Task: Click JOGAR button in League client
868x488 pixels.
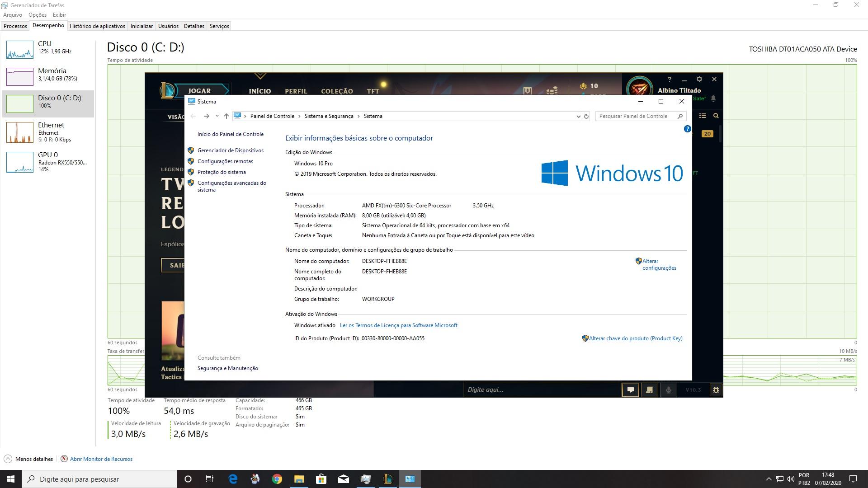Action: click(x=199, y=90)
